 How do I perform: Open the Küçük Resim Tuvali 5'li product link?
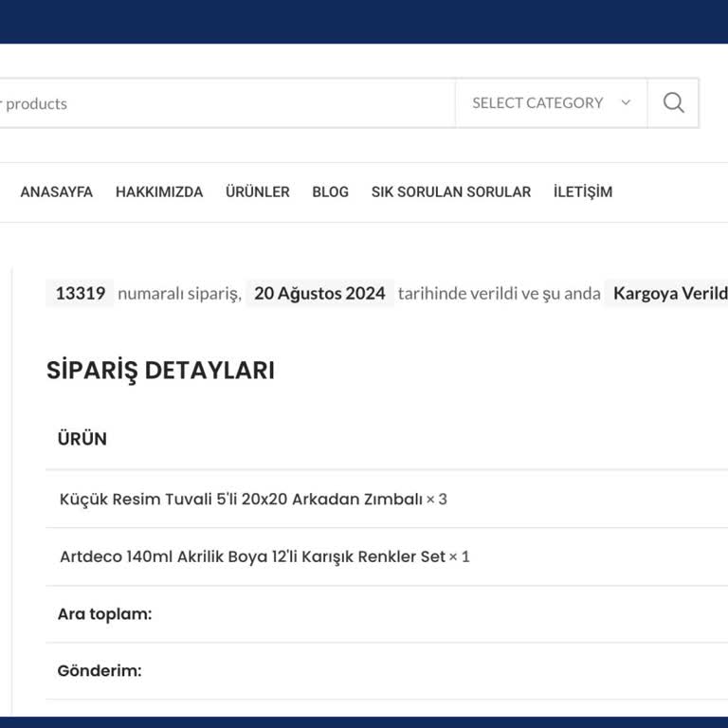tap(241, 500)
